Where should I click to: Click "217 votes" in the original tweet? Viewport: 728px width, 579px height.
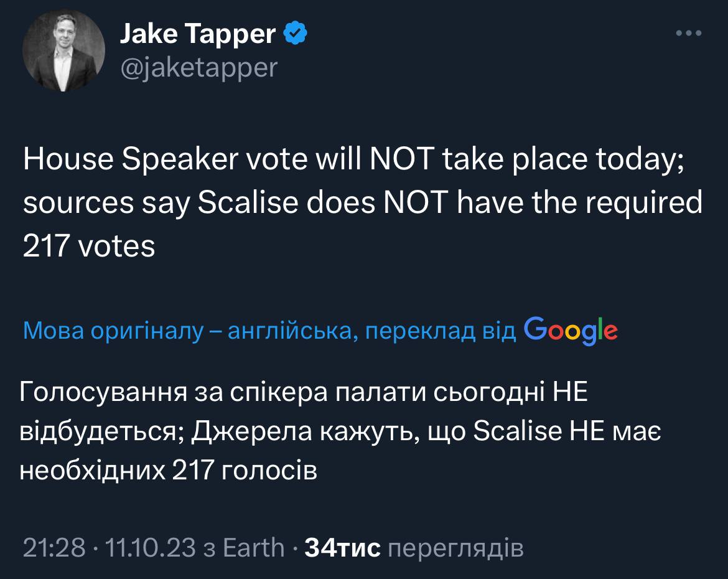click(89, 247)
